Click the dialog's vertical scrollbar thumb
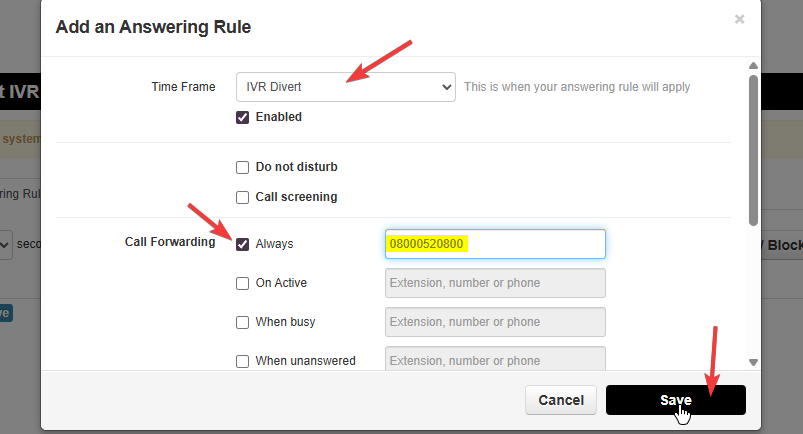Screen dimensions: 803x434 (x=753, y=150)
